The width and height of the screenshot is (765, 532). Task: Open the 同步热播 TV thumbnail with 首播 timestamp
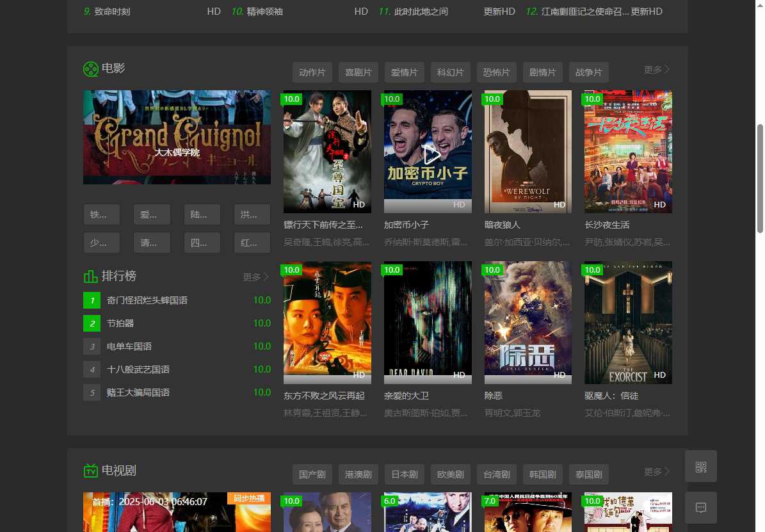click(x=177, y=512)
